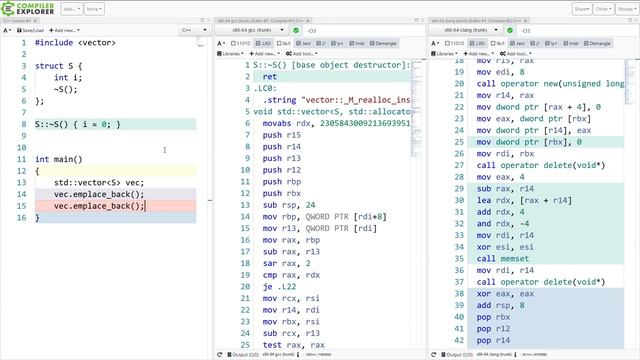
Task: Close the x86-64 clang compiler tab
Action: click(526, 20)
